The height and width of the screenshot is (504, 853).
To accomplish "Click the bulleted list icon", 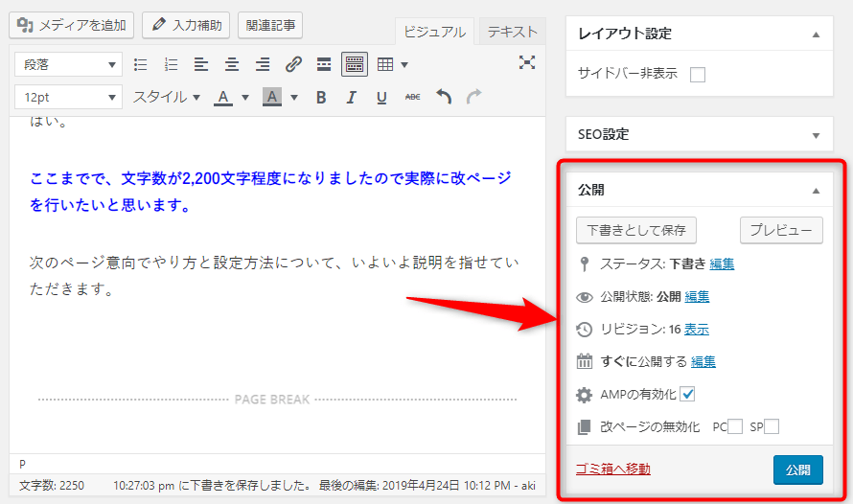I will (x=141, y=65).
